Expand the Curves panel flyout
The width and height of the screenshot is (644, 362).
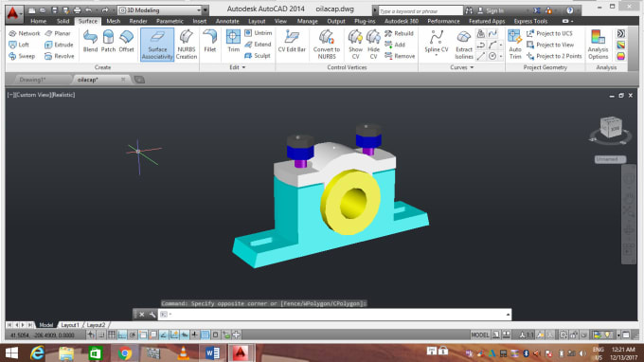pyautogui.click(x=461, y=67)
